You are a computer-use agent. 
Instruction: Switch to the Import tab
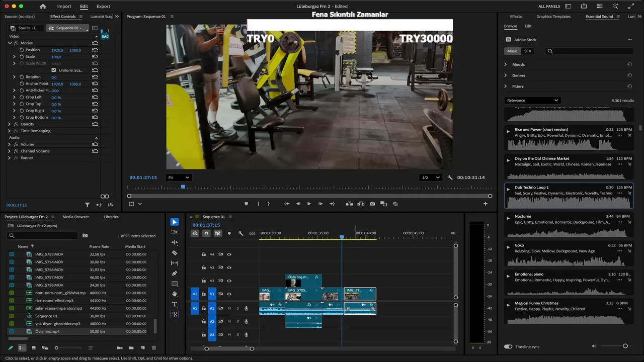pos(64,7)
